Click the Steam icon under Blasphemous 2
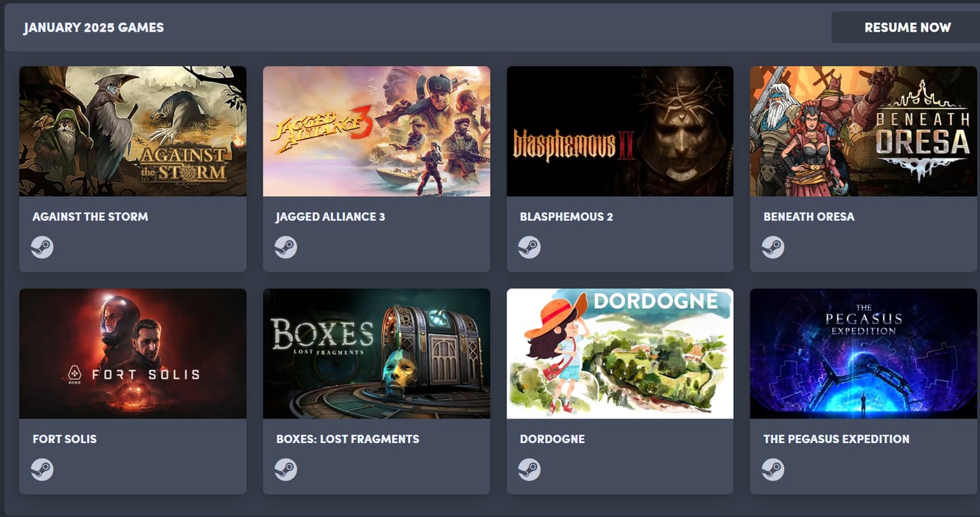The height and width of the screenshot is (517, 980). (x=529, y=248)
